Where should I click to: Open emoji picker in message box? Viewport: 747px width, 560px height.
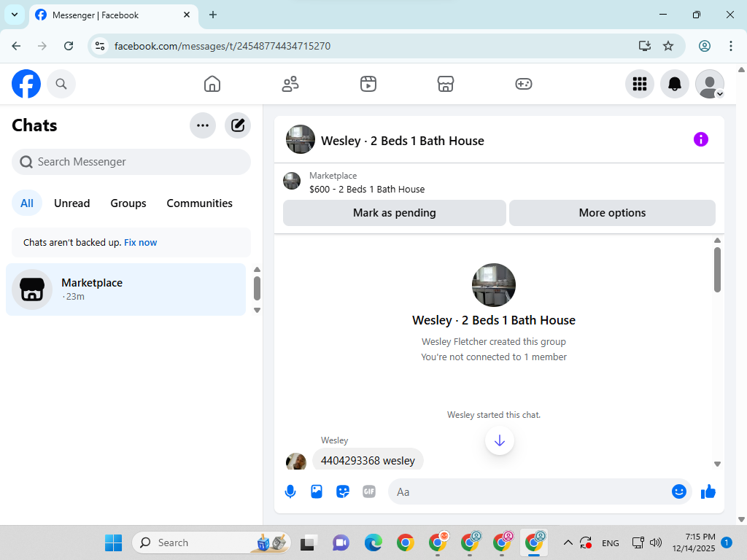[x=679, y=491]
